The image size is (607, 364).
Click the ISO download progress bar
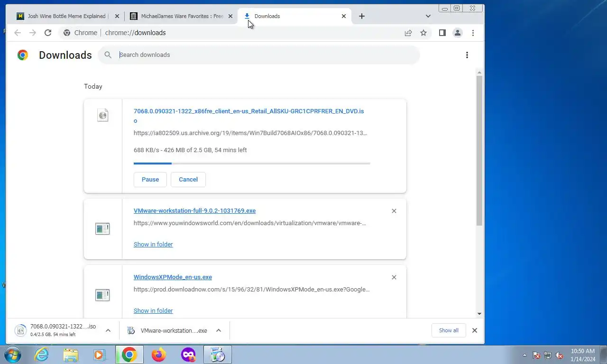click(x=252, y=164)
